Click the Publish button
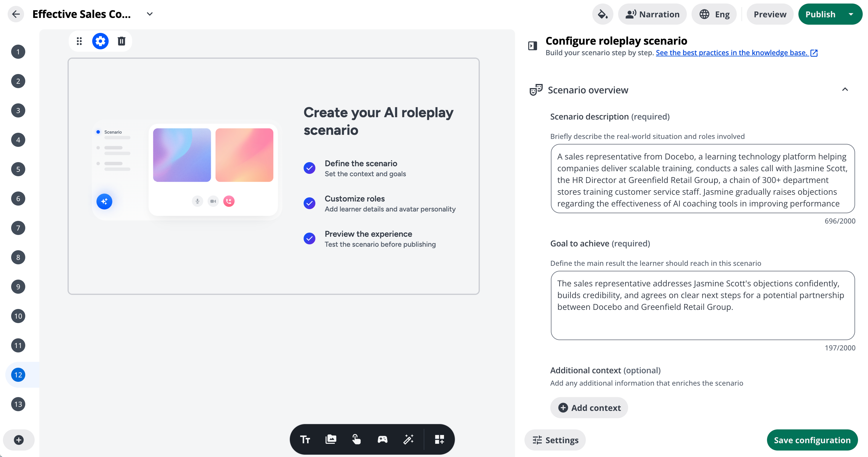 click(x=820, y=14)
